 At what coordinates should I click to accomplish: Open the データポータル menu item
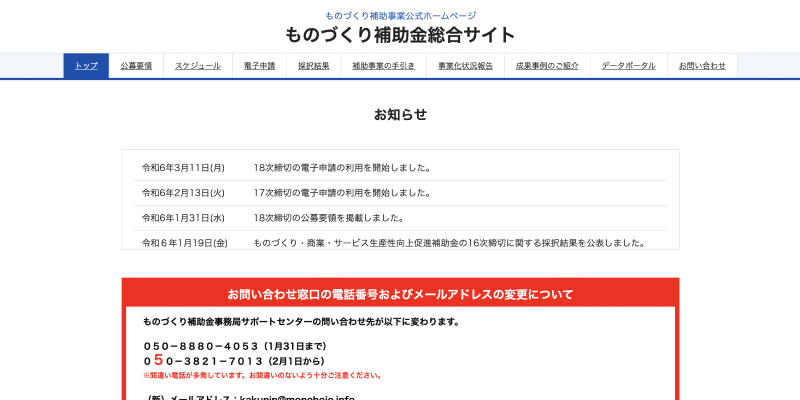click(x=629, y=66)
